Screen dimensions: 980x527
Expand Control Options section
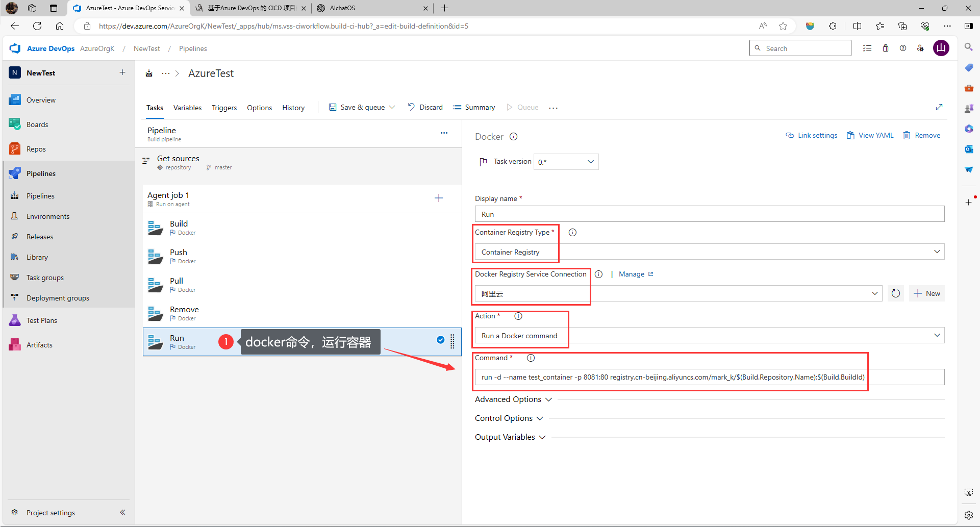coord(509,418)
